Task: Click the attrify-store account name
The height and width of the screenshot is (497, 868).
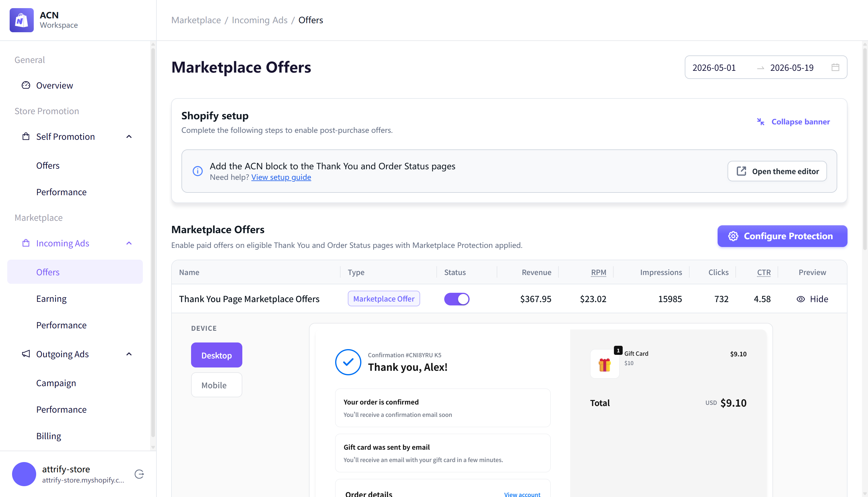Action: (x=66, y=469)
